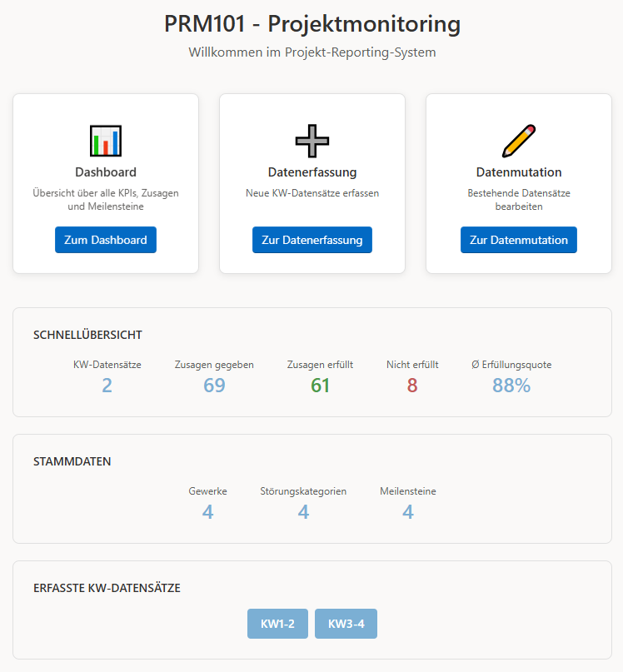Click the Störungskategorien count 4

coord(303,512)
